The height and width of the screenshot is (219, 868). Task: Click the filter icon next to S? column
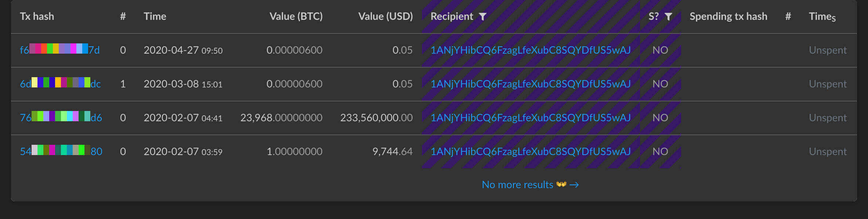click(668, 17)
